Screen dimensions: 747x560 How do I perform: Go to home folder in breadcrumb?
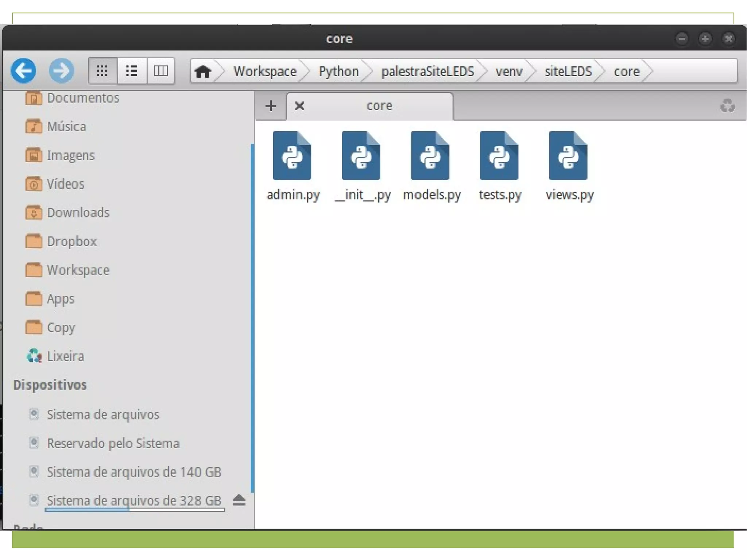coord(203,71)
